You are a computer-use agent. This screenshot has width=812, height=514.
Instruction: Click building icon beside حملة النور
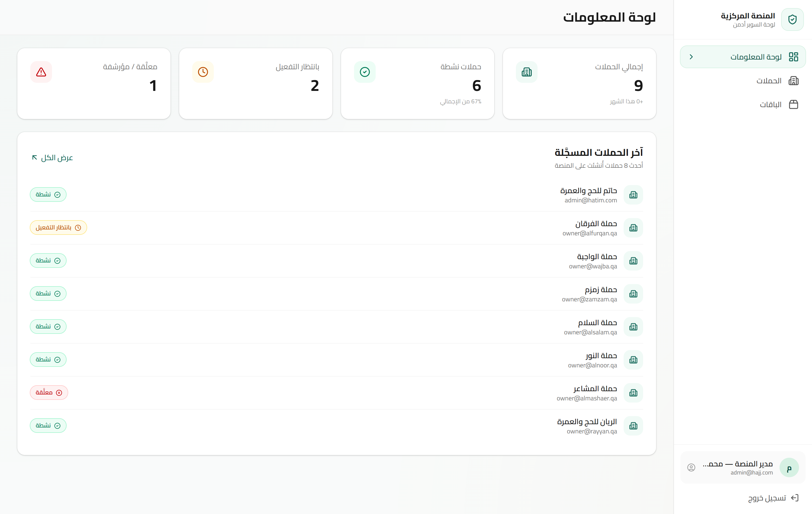[633, 360]
